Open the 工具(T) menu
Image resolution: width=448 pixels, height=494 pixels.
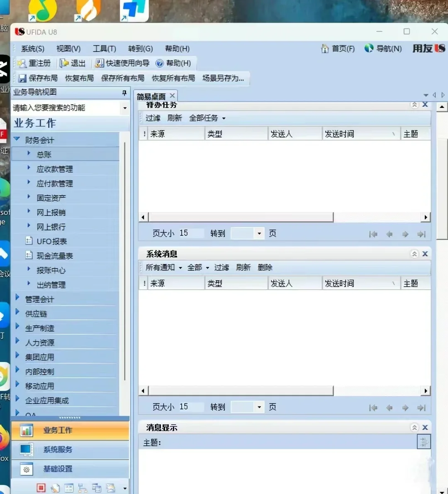coord(104,49)
